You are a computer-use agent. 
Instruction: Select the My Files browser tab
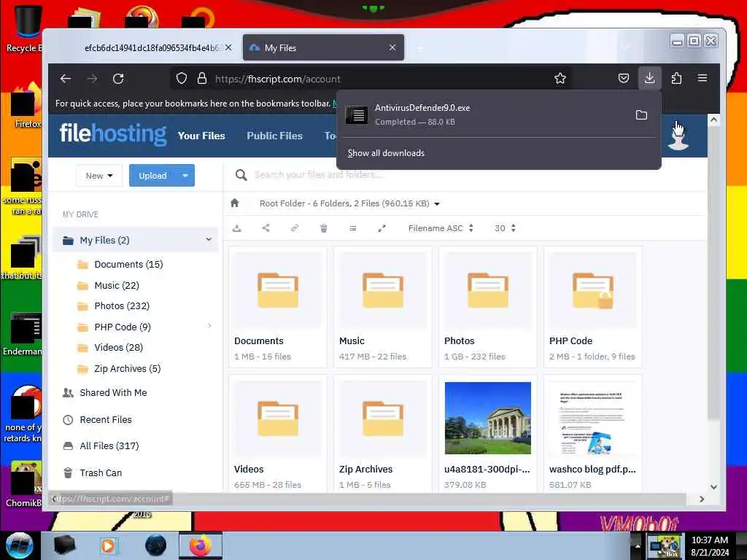click(323, 47)
